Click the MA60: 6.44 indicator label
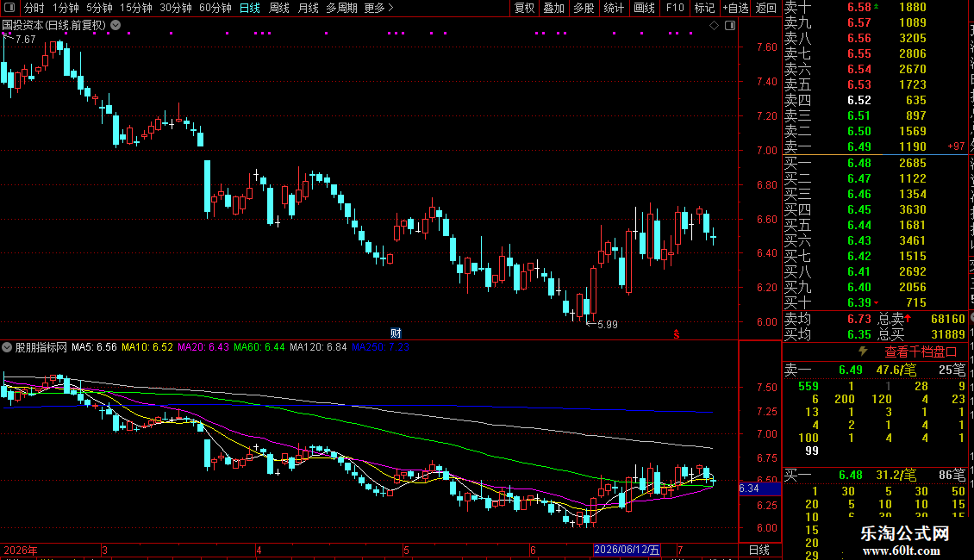 coord(259,347)
